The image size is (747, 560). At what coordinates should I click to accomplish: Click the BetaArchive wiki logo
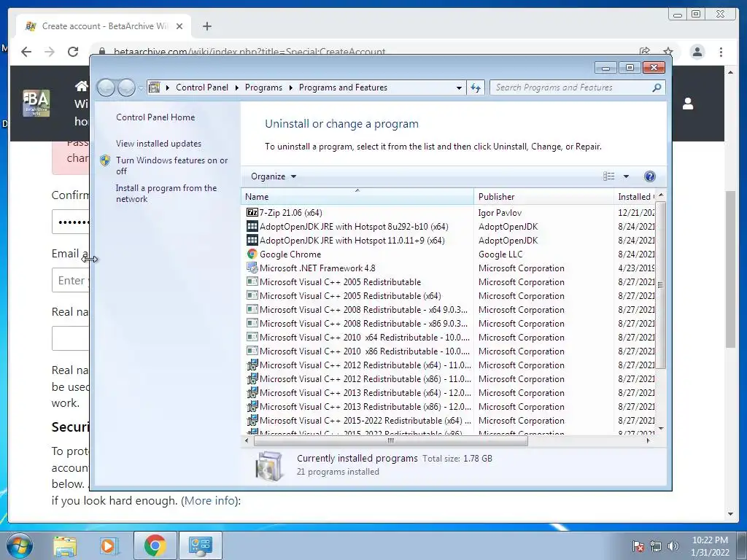36,104
